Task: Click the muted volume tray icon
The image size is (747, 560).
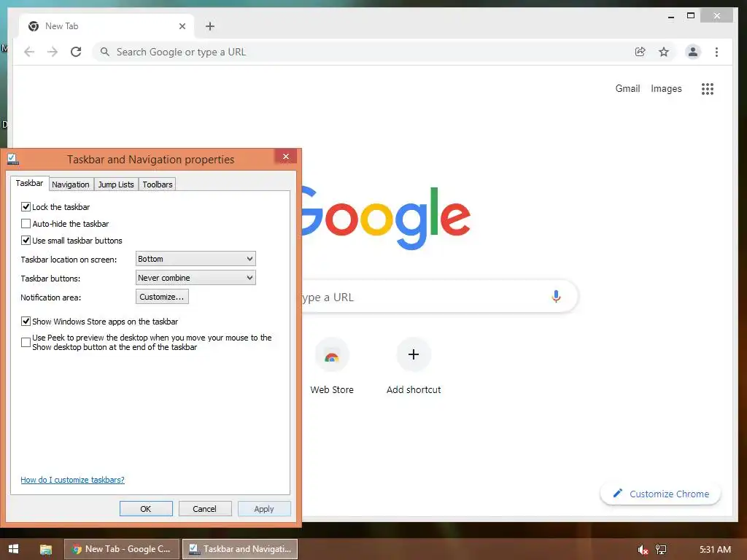Action: (x=643, y=550)
